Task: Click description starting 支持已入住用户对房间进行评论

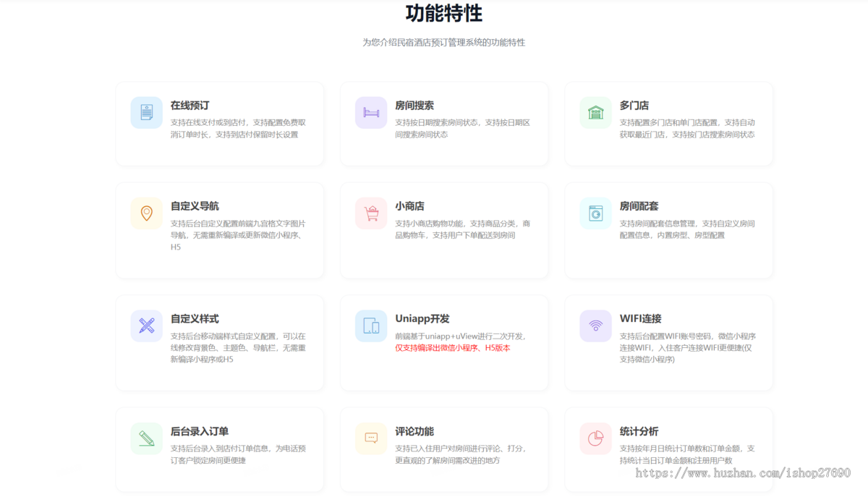Action: [460, 454]
